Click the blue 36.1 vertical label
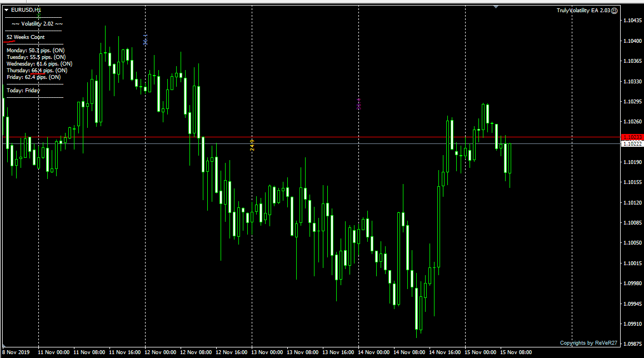 pyautogui.click(x=146, y=40)
